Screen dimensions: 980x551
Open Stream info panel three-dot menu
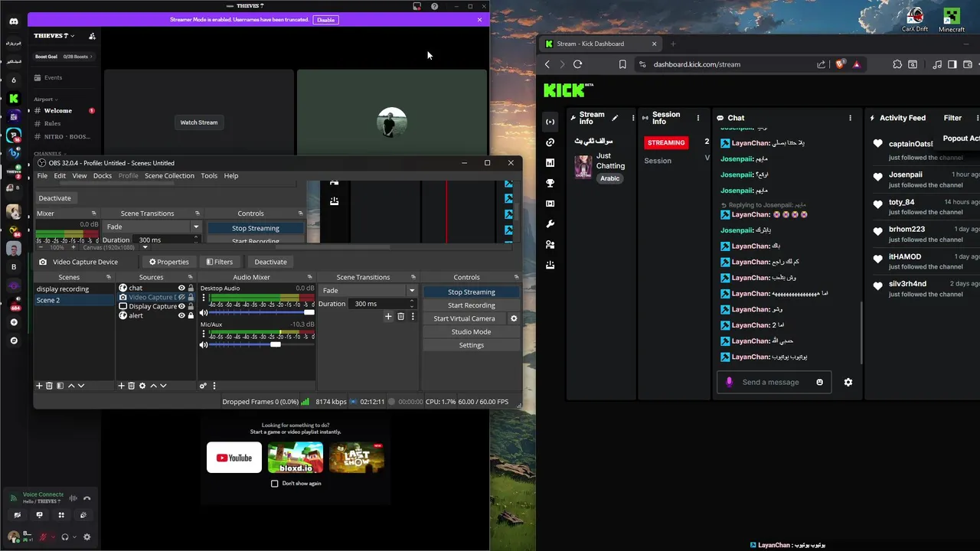(633, 118)
